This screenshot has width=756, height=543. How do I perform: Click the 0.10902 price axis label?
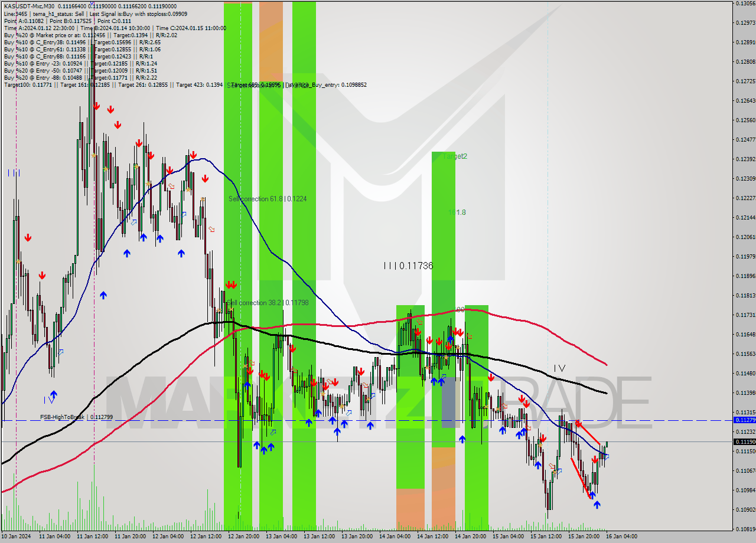(745, 510)
